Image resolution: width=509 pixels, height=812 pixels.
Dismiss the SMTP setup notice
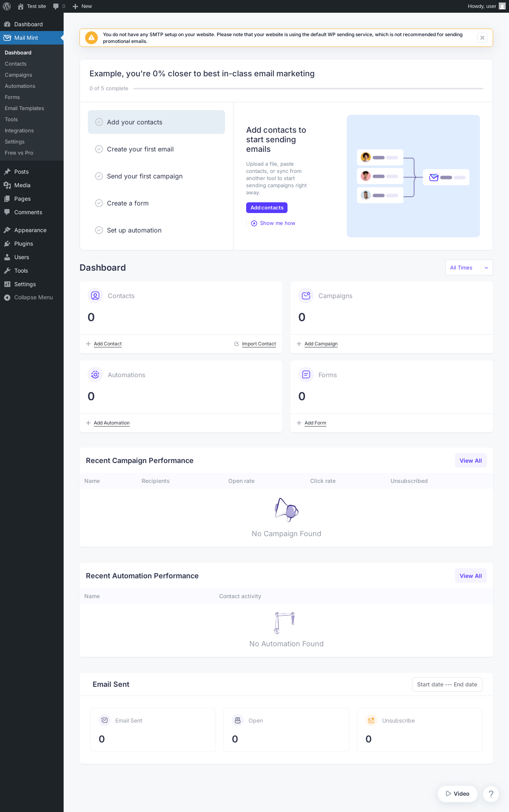(x=482, y=38)
